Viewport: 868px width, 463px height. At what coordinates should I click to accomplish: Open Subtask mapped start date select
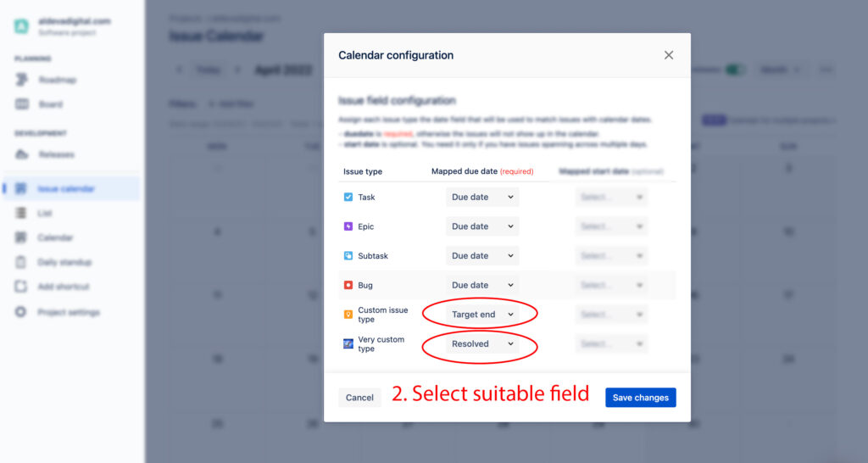pyautogui.click(x=611, y=256)
